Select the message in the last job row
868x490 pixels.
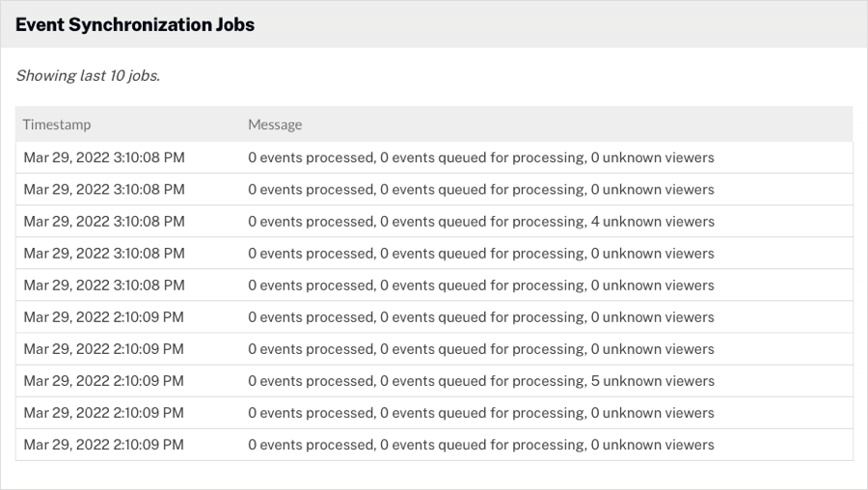pyautogui.click(x=480, y=445)
